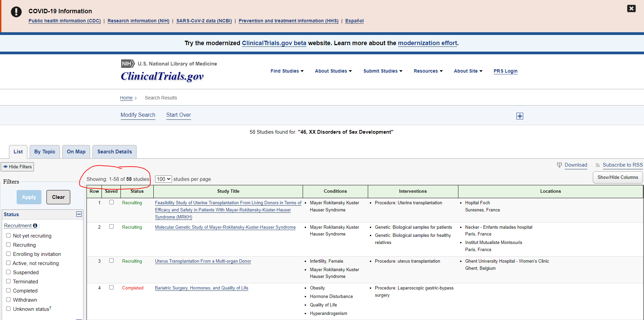Click Hopital Foch location text
The image size is (644, 320).
[x=477, y=203]
